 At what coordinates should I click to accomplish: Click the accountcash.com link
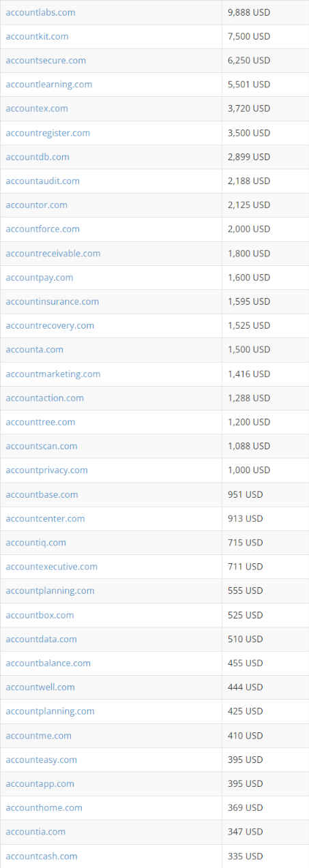[x=42, y=856]
